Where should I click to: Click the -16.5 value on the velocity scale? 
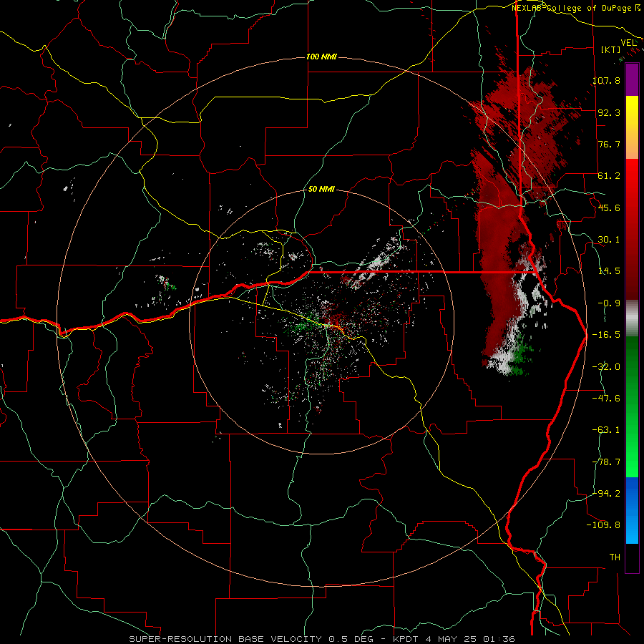coord(607,335)
